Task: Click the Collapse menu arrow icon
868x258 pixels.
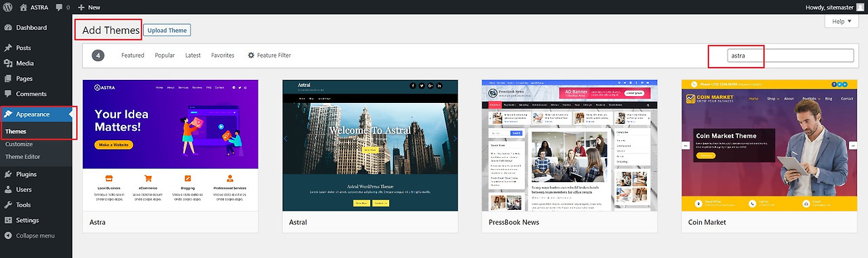Action: point(8,236)
